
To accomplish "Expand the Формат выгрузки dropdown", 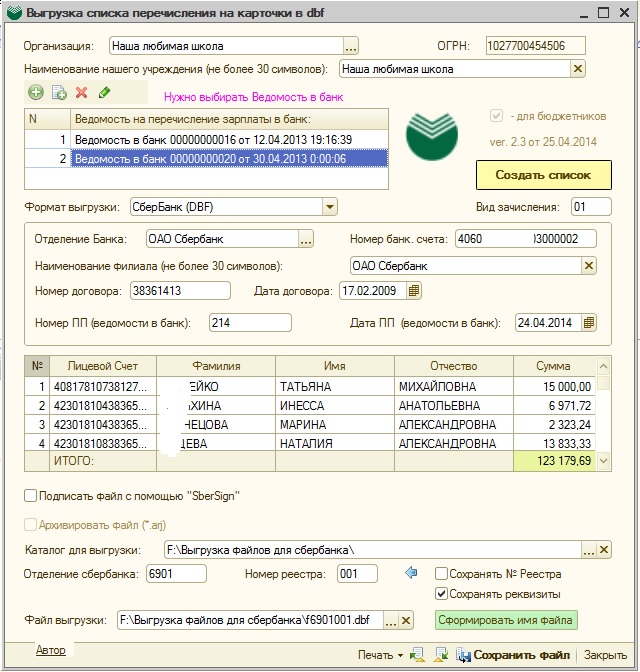I will (330, 207).
